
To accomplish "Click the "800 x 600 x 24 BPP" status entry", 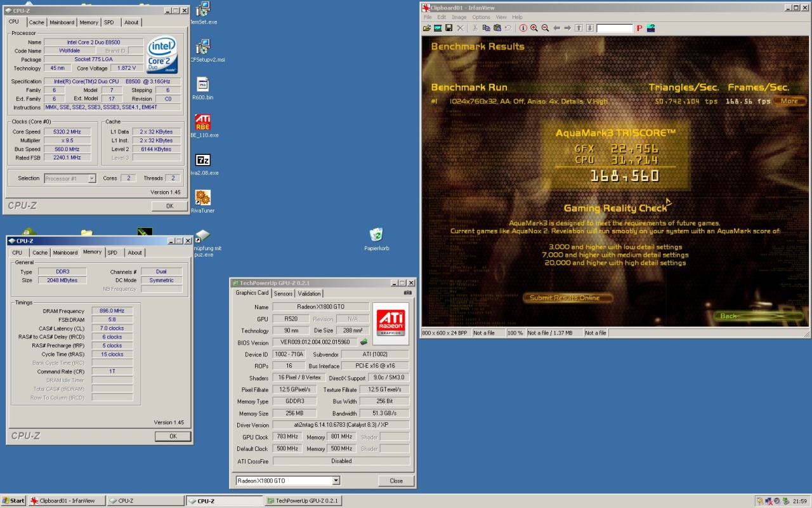I will (446, 333).
